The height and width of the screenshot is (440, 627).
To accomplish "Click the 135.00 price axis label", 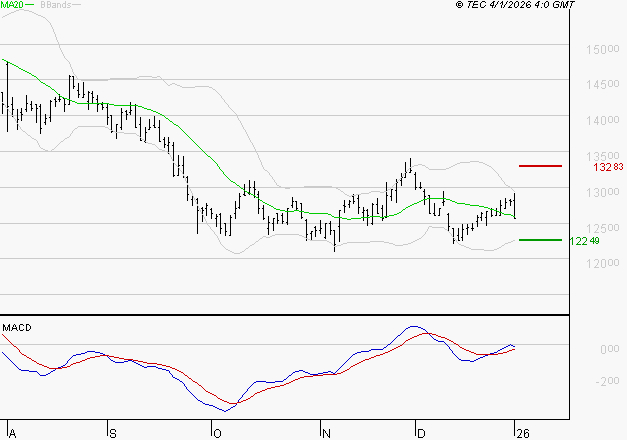I will pos(603,156).
